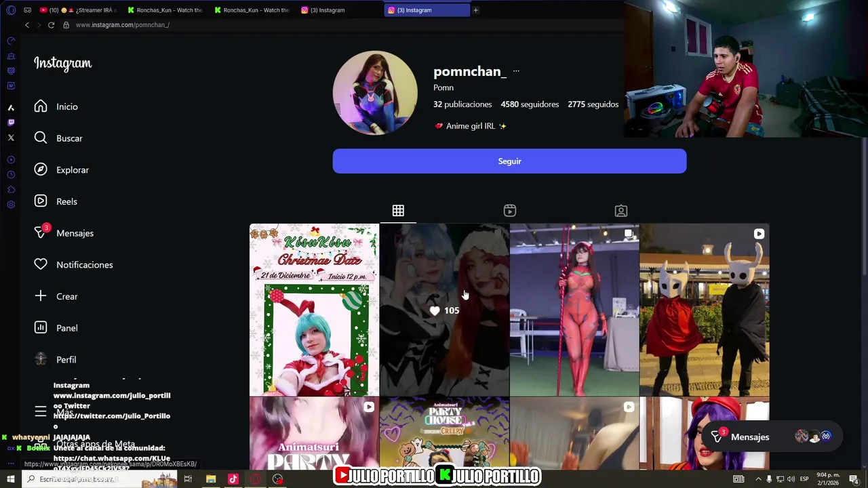Screen dimensions: 868x488
Task: Switch to second Ronchas_Kun Kick tab
Action: 252,10
